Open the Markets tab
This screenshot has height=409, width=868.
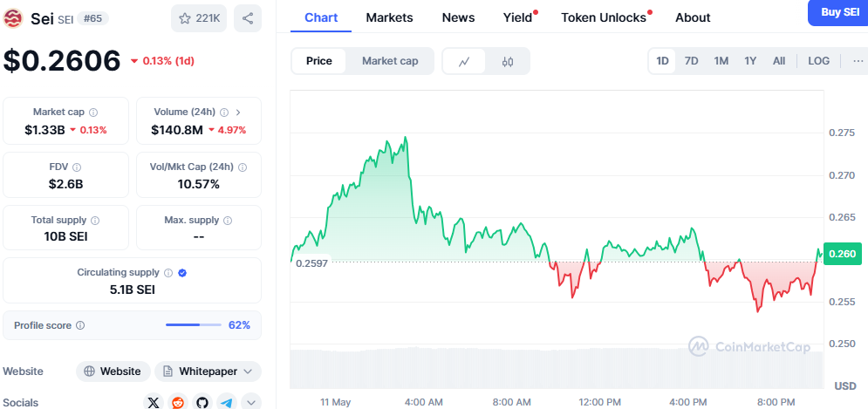coord(390,17)
